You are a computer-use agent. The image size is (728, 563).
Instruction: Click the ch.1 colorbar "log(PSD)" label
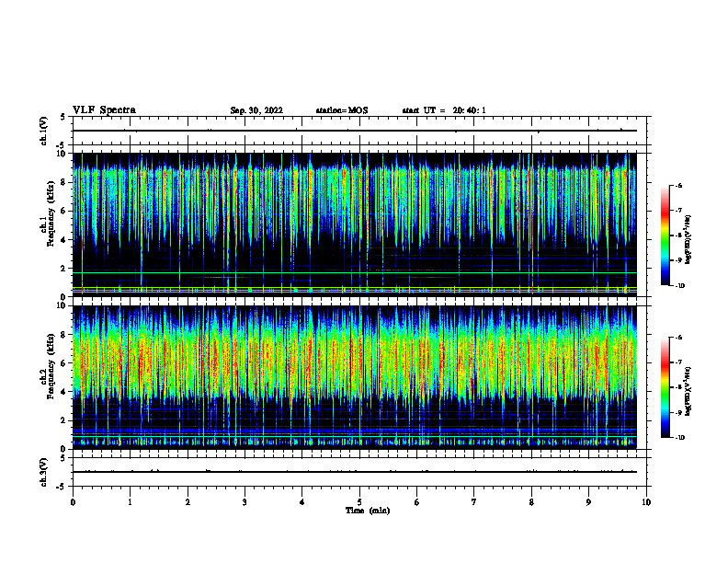688,240
